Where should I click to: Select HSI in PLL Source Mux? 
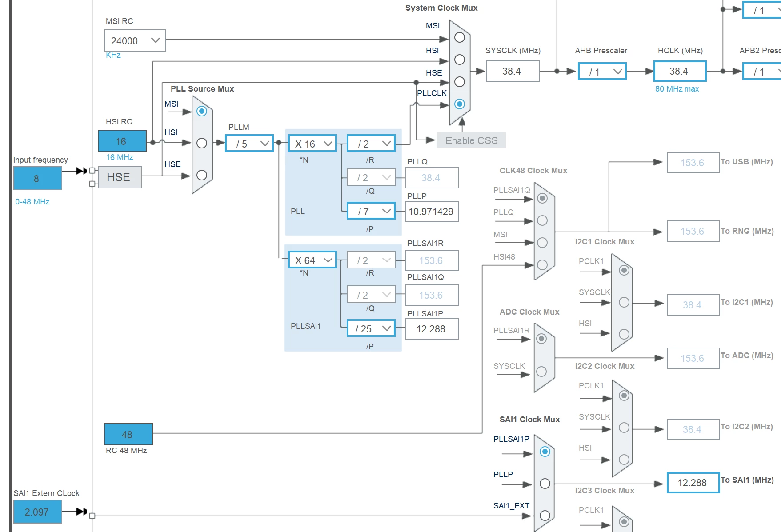coord(202,143)
